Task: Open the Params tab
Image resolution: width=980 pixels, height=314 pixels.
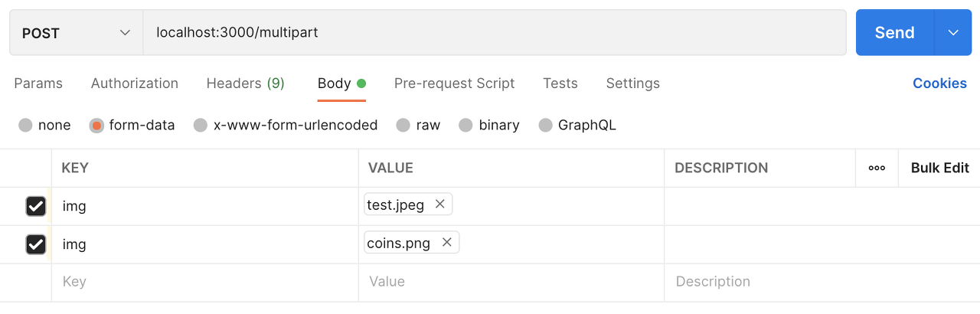Action: (38, 83)
